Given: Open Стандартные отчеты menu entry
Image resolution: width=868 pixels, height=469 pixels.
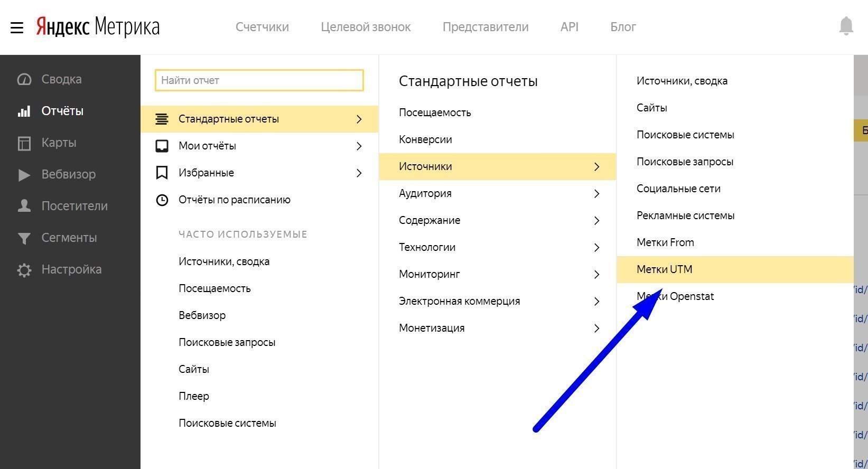Looking at the screenshot, I should pyautogui.click(x=259, y=119).
